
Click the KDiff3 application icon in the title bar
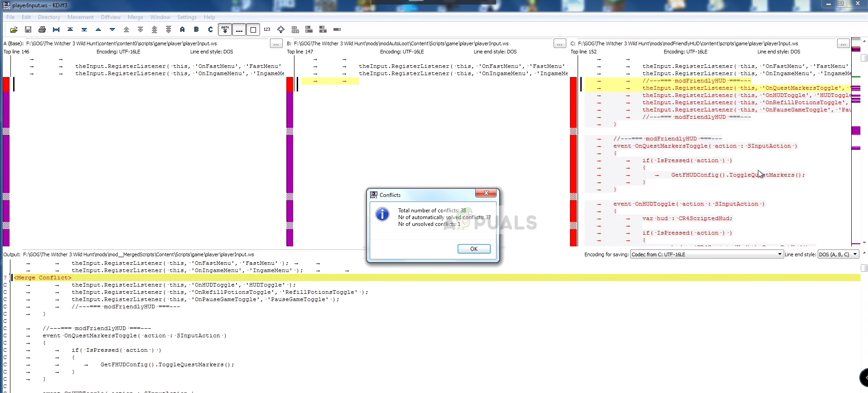click(x=6, y=5)
